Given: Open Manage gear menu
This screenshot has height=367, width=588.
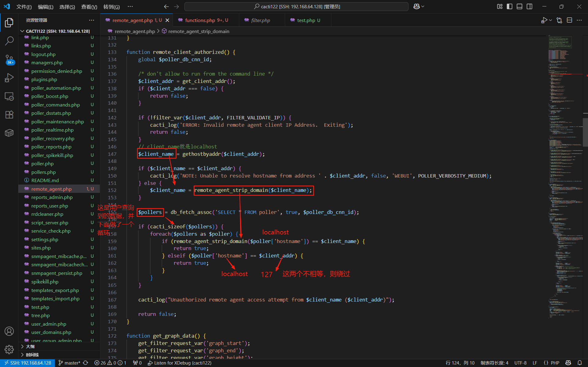Looking at the screenshot, I should pyautogui.click(x=9, y=349).
